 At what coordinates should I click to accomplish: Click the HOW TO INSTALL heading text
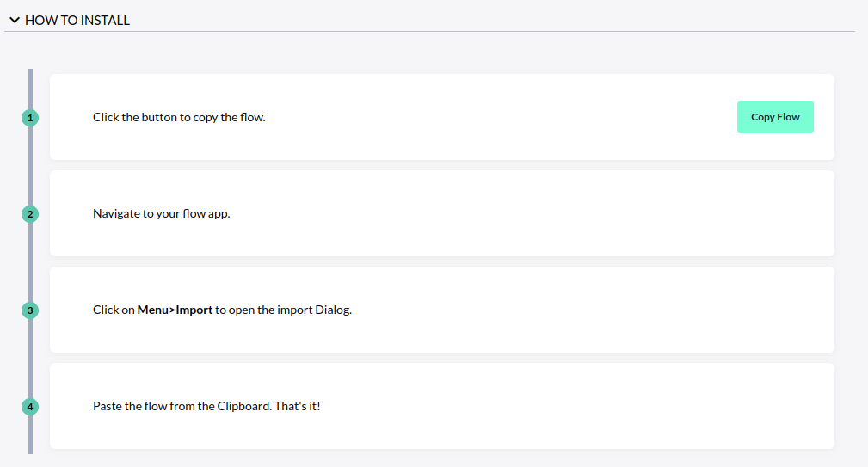tap(77, 20)
